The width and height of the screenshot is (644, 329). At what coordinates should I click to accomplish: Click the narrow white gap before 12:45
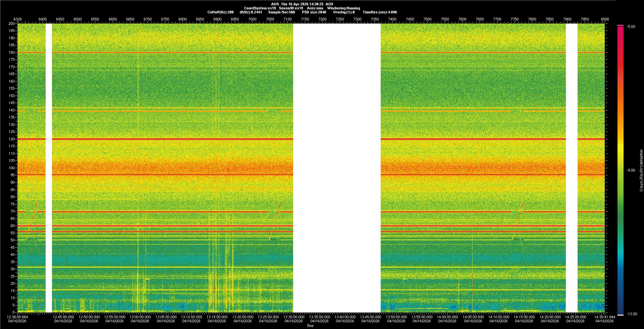pyautogui.click(x=49, y=168)
